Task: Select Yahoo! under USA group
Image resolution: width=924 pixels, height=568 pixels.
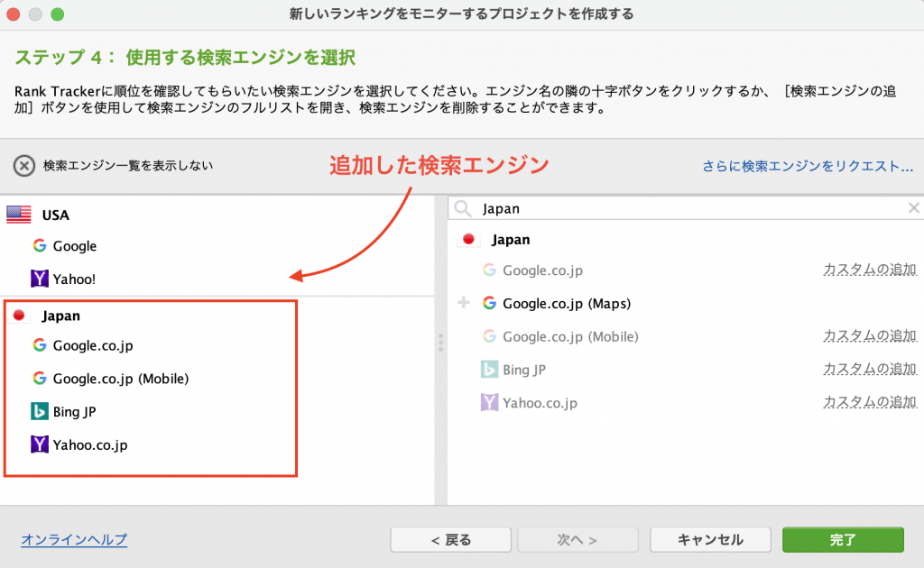Action: pos(74,279)
